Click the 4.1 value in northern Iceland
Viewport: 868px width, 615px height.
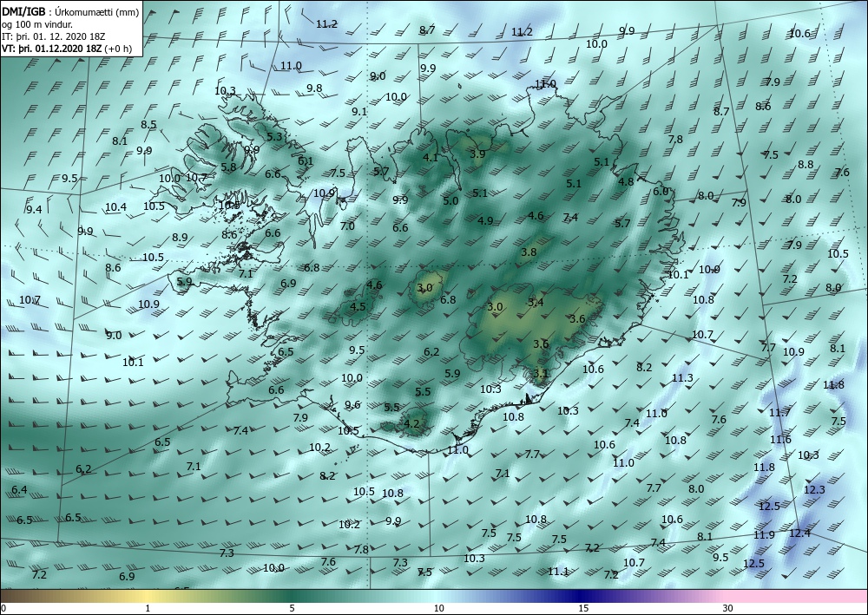click(x=431, y=158)
